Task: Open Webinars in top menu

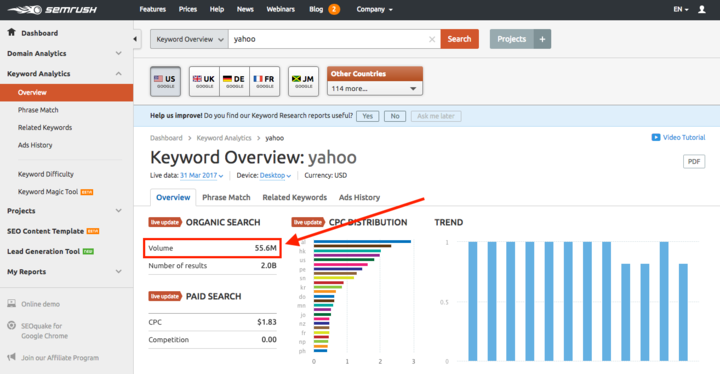Action: point(281,9)
